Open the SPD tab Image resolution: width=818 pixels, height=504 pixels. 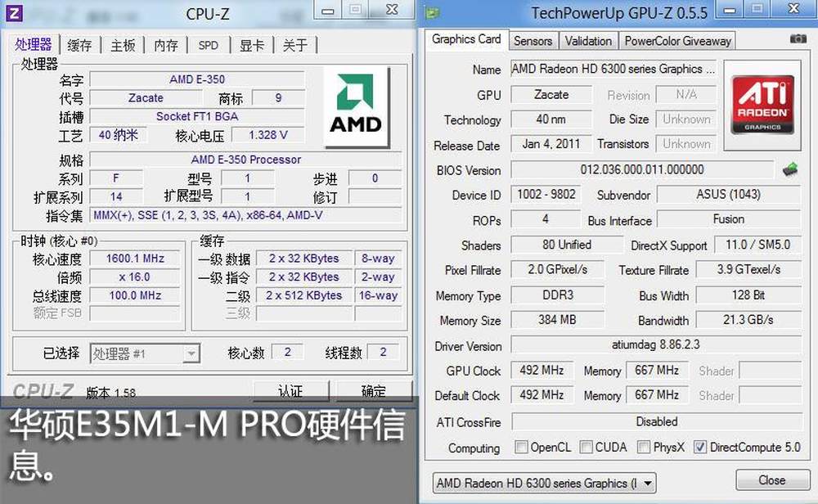(209, 45)
